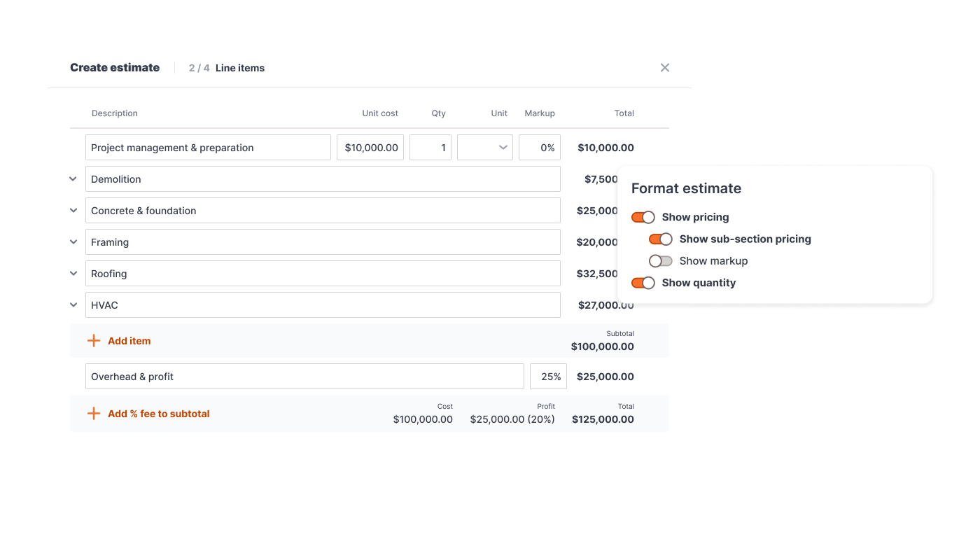This screenshot has height=560, width=980.
Task: Edit the Roofing description field
Action: (323, 274)
